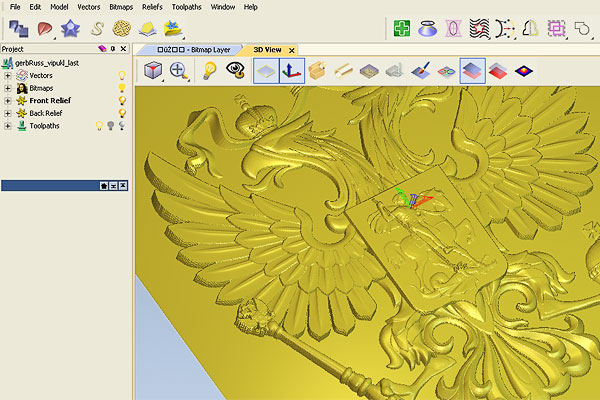The width and height of the screenshot is (600, 400).
Task: Select the Front Relief tree item
Action: 50,101
